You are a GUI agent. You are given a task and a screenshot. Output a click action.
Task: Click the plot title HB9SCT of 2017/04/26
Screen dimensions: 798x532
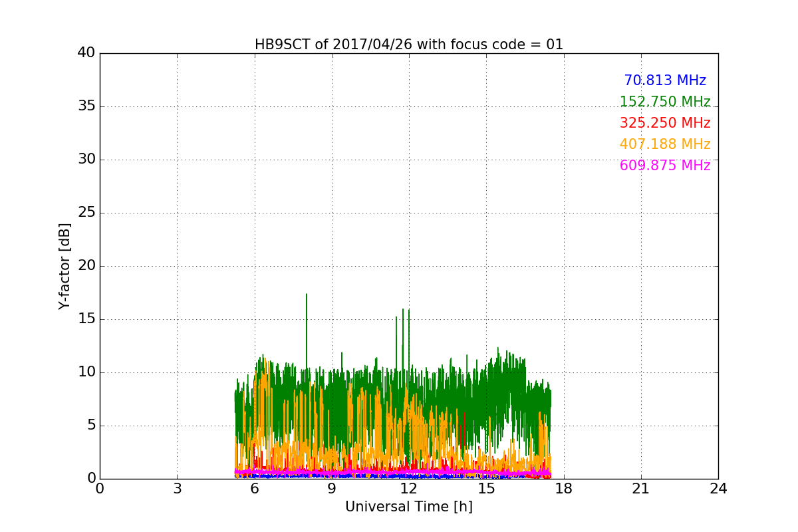click(409, 45)
